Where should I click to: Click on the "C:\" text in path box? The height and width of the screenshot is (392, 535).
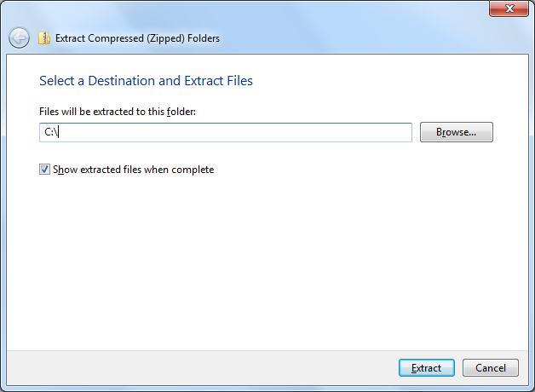click(x=51, y=132)
